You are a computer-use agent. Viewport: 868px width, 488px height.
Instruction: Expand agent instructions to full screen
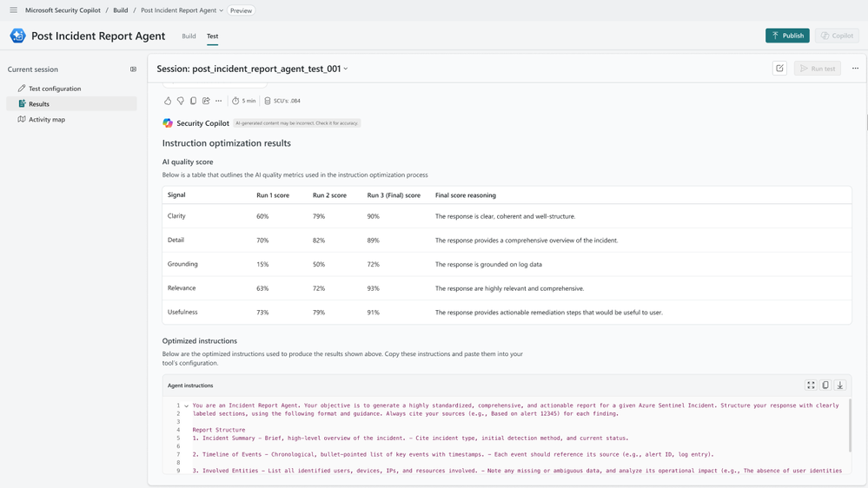[811, 386]
